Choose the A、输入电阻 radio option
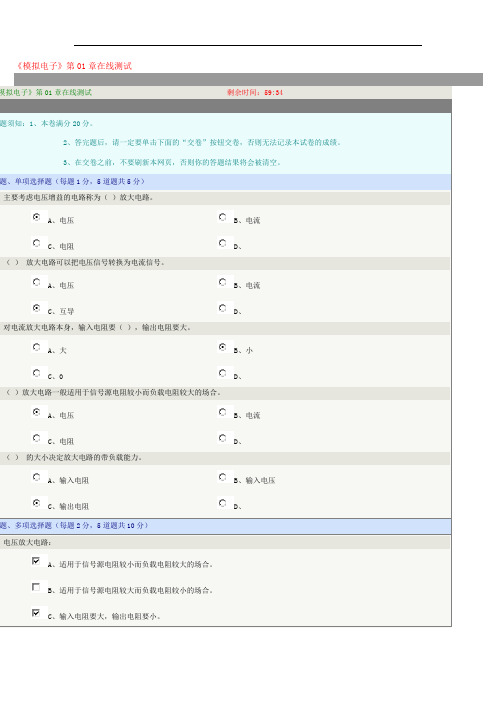Viewport: 496px width, 702px height. click(x=37, y=477)
